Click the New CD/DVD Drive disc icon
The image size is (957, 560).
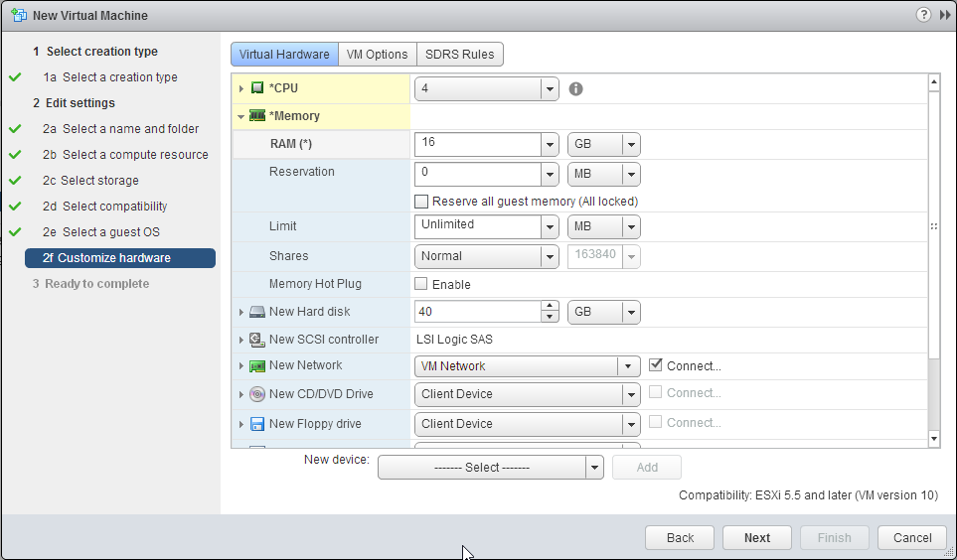point(257,394)
